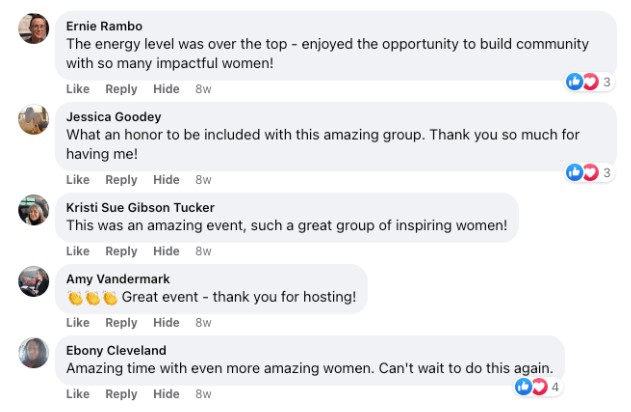Screen dimensions: 631x412
Task: Open Ebony Cleveland's profile avatar
Action: pos(34,353)
